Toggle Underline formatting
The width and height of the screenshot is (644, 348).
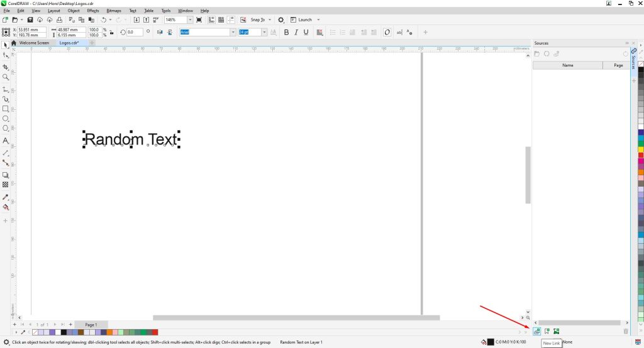[x=306, y=32]
